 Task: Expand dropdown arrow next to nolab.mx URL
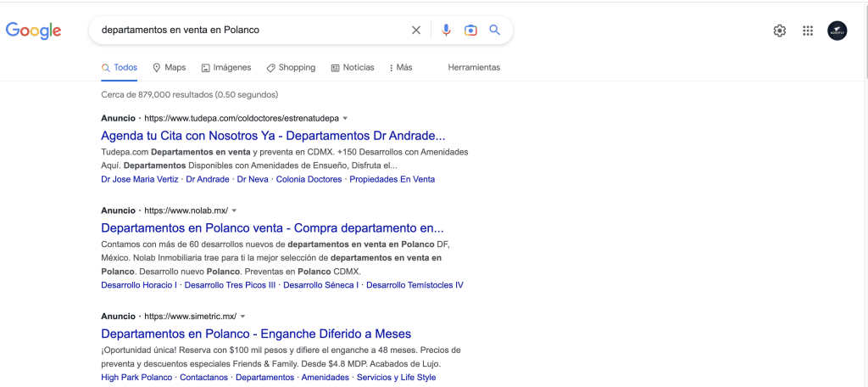pos(234,210)
